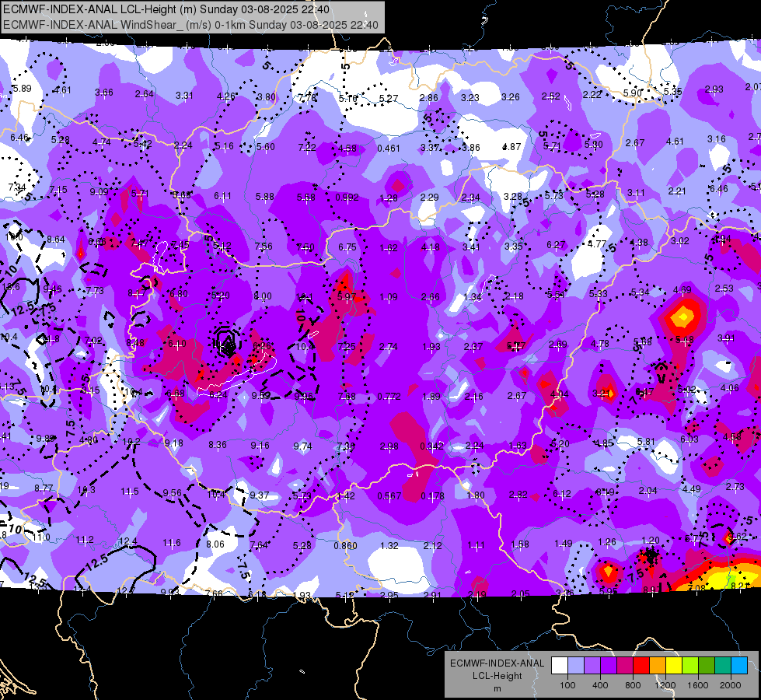
Task: Click the wind shear value 2.82
Action: pos(518,495)
